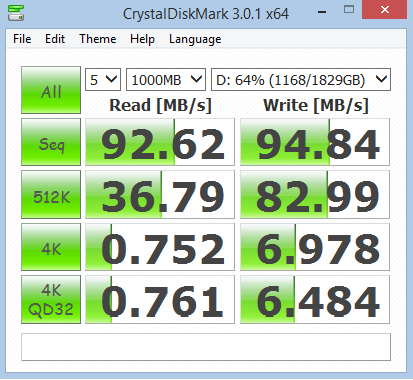The height and width of the screenshot is (380, 413).
Task: Open the Theme menu
Action: [98, 39]
